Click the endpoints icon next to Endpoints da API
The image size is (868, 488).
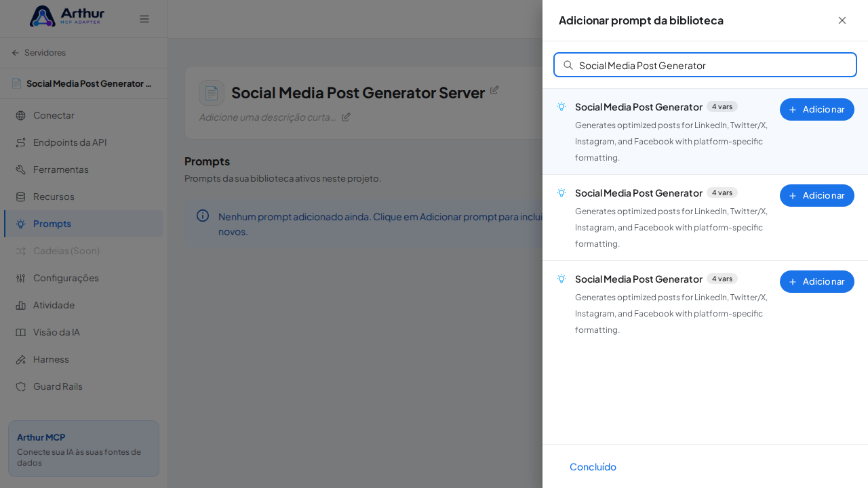pyautogui.click(x=20, y=142)
